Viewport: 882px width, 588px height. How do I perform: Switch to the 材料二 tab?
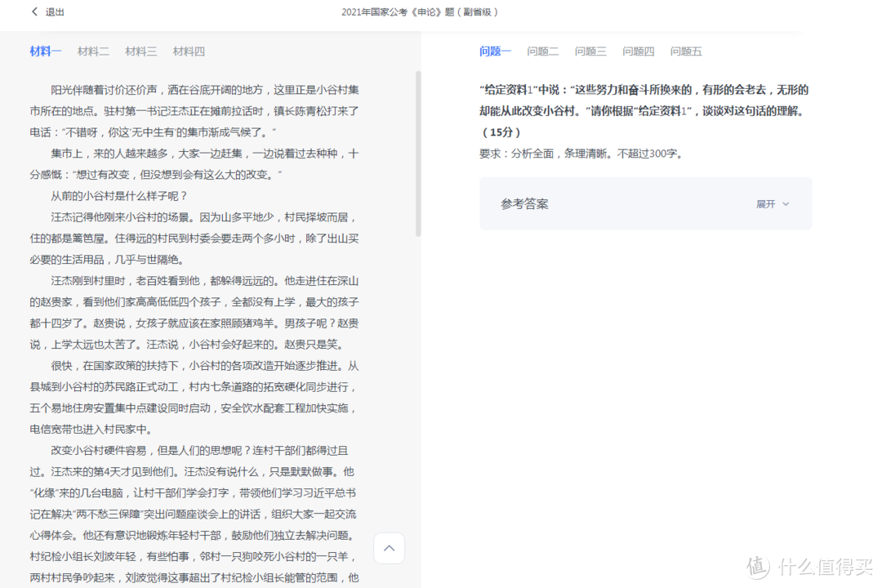tap(93, 51)
